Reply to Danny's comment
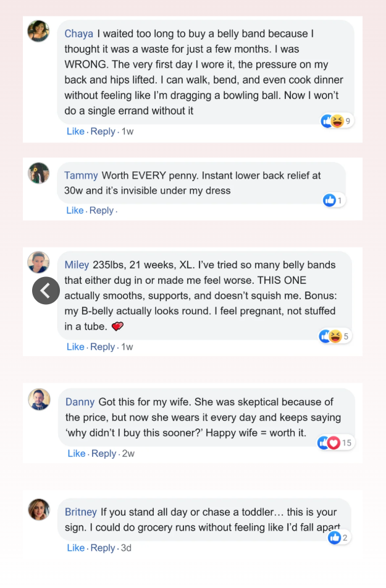 [104, 454]
